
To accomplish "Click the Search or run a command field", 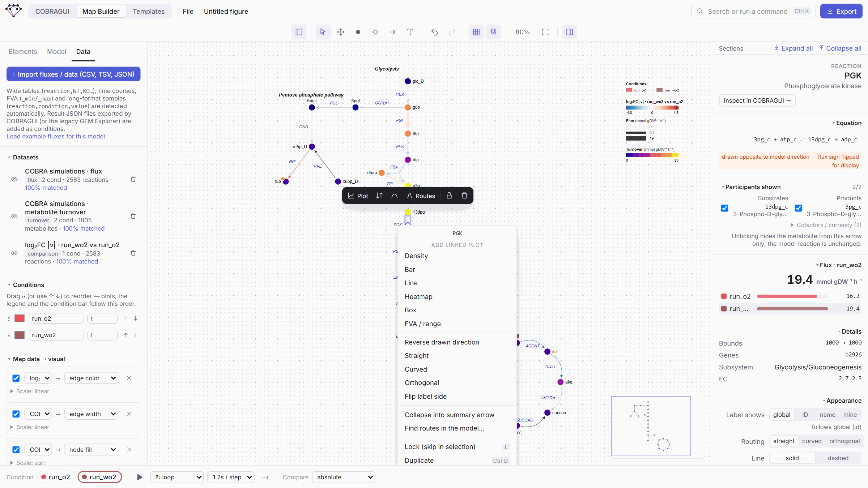I will (753, 11).
